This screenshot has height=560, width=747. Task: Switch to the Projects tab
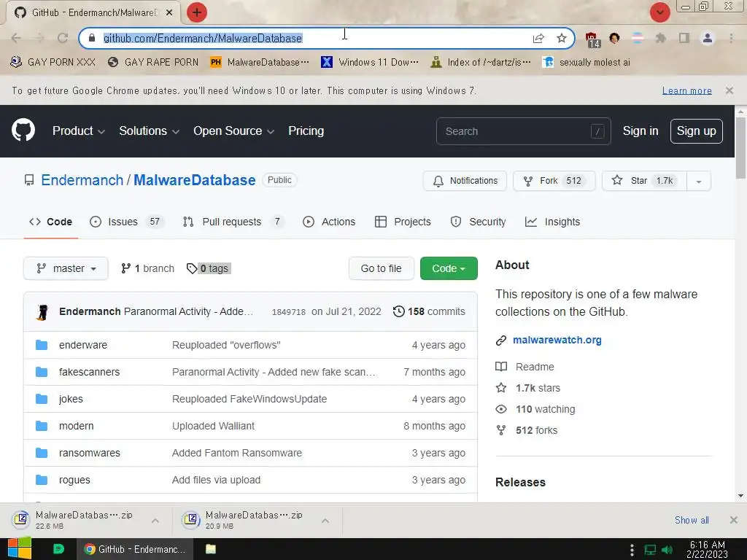pos(403,222)
